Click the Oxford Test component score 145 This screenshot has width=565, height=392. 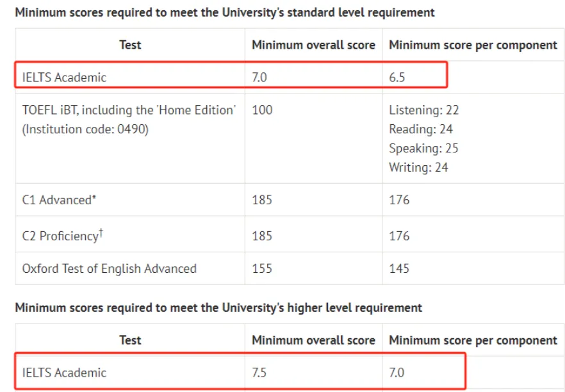[x=399, y=268]
